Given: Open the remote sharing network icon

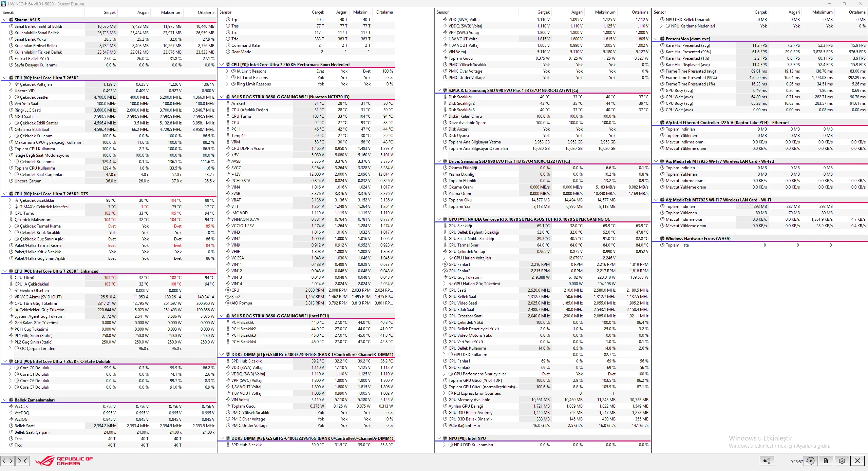Looking at the screenshot, I should coord(767,460).
